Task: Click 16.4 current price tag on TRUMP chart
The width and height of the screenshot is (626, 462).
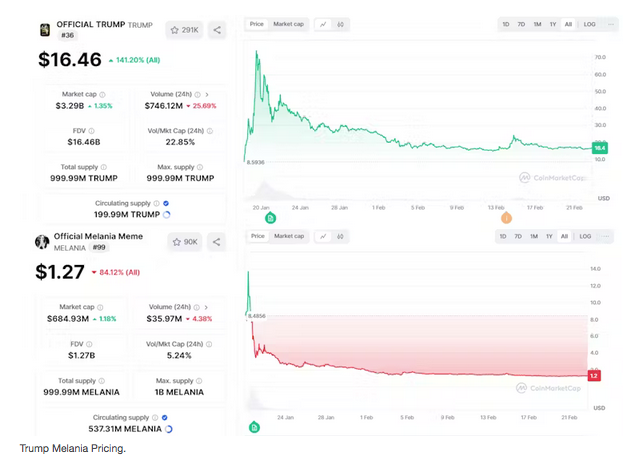Action: point(600,148)
